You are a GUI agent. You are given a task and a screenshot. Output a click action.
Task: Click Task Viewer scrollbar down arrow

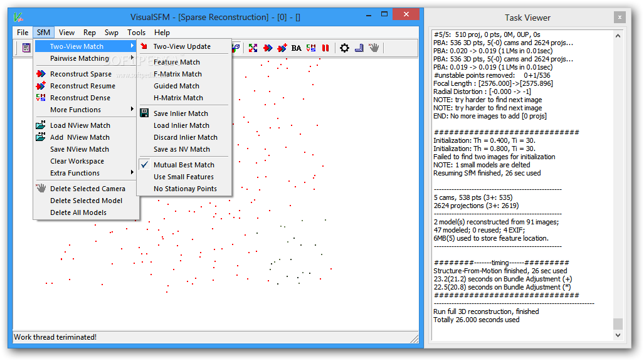click(618, 335)
